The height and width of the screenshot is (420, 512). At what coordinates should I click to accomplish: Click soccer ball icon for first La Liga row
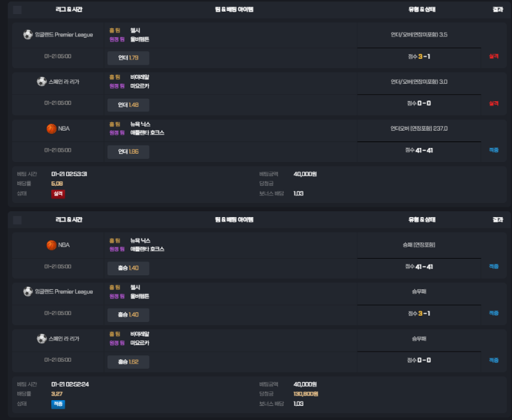[x=42, y=81]
